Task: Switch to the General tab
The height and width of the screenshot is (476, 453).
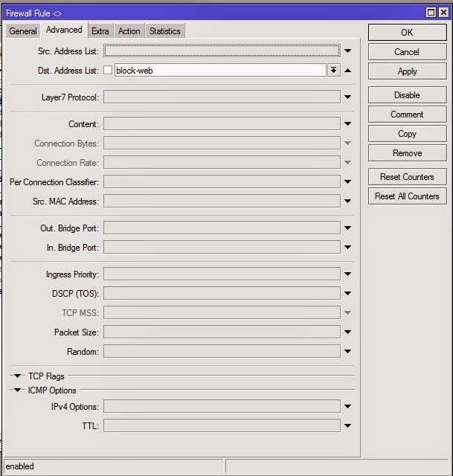Action: 23,31
